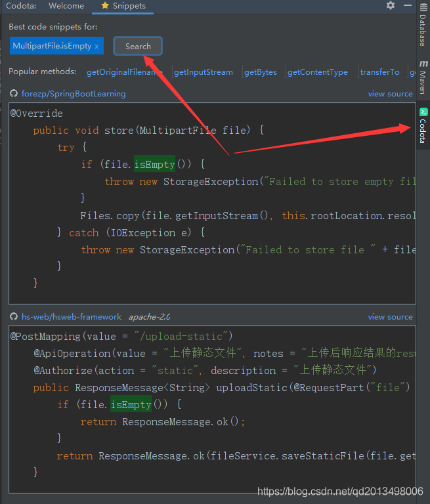Image resolution: width=430 pixels, height=504 pixels.
Task: Click the uploadStatic method signature line
Action: click(222, 387)
